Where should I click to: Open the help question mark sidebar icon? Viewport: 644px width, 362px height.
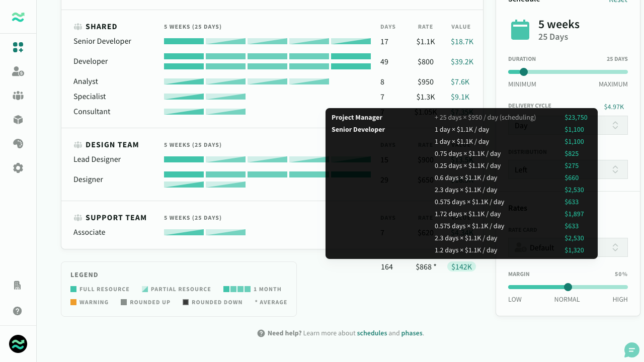(x=18, y=311)
